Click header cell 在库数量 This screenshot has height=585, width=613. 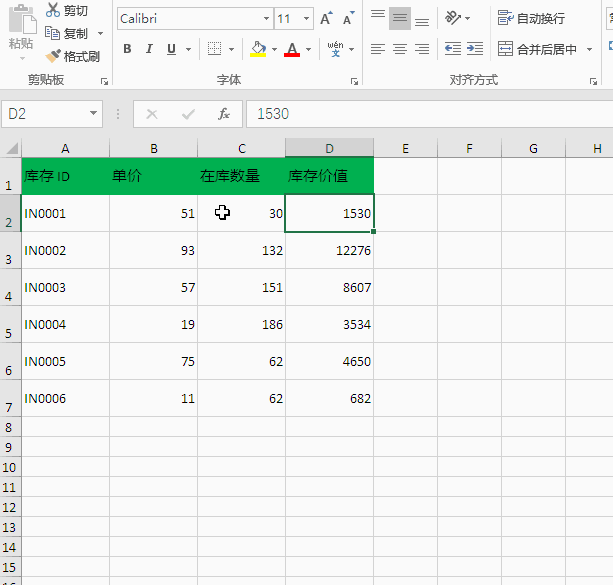point(242,176)
